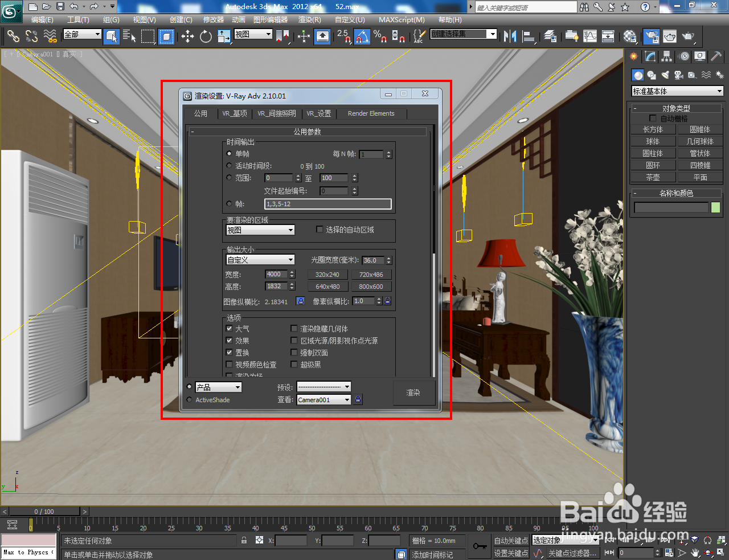Select the 单帧 radio button
Screen dimensions: 729x560
tap(230, 154)
